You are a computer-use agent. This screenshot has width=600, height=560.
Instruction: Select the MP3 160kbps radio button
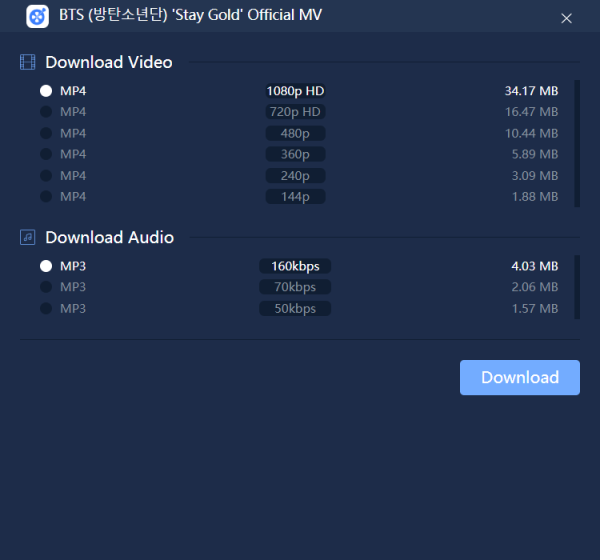pos(46,266)
